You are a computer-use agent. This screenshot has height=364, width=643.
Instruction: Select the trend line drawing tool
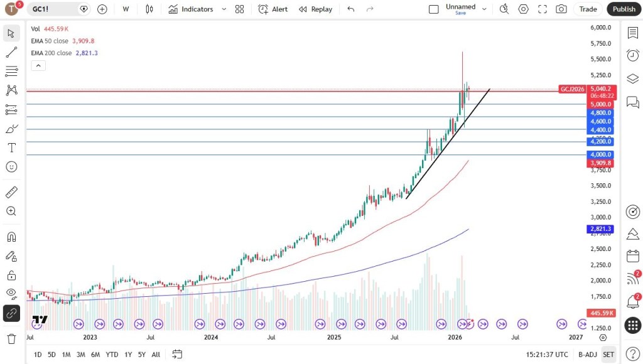point(11,52)
